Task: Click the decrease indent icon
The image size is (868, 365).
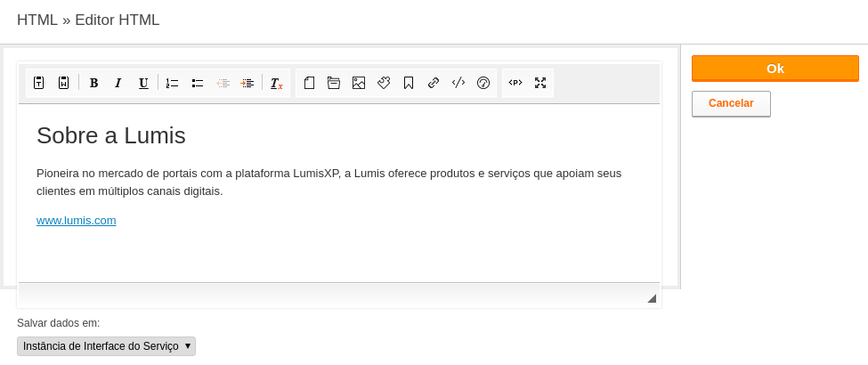Action: 223,83
